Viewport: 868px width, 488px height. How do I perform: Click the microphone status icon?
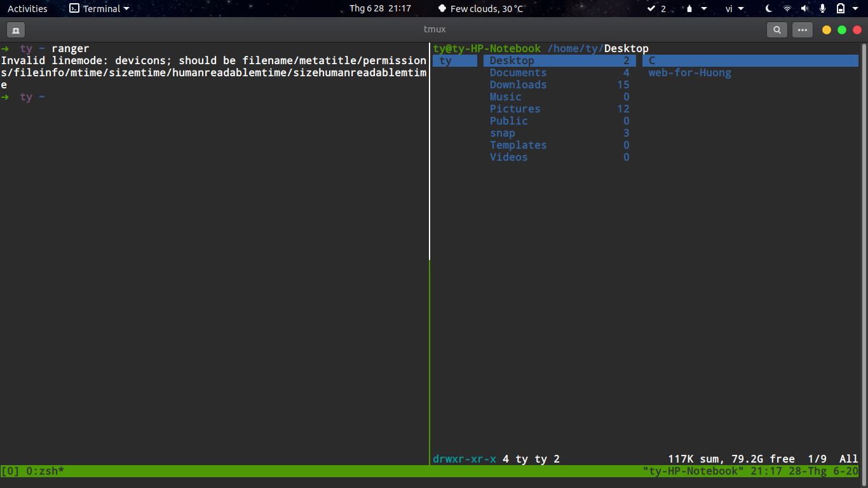(823, 8)
